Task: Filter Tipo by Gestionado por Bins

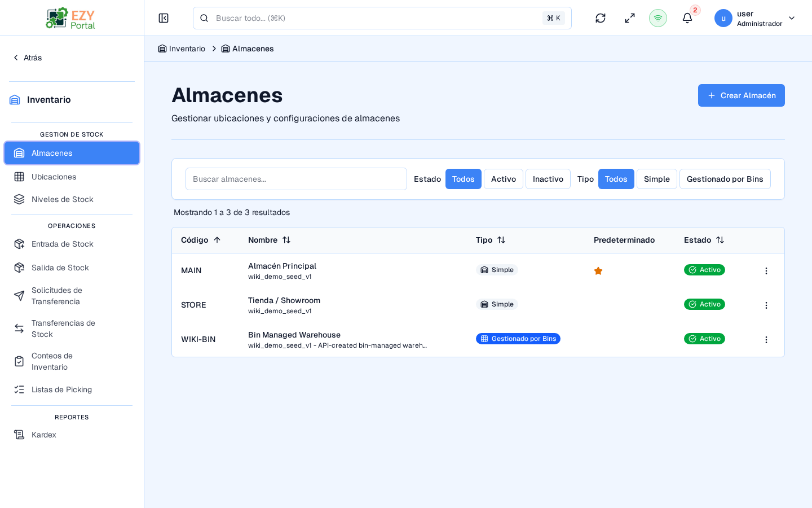Action: (x=725, y=179)
